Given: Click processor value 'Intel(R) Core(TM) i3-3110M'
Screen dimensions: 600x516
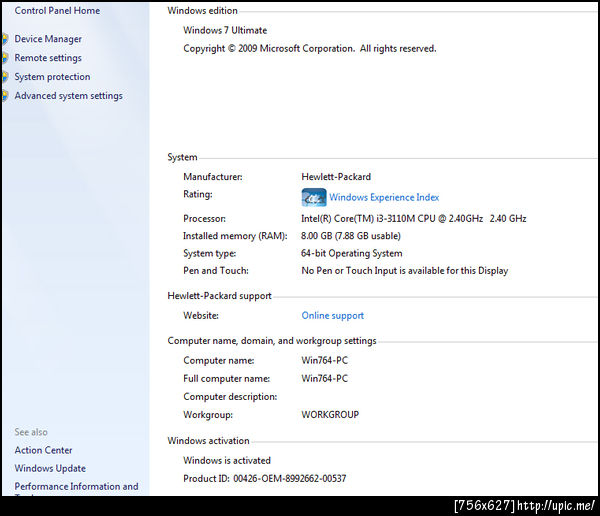Looking at the screenshot, I should pyautogui.click(x=414, y=219).
